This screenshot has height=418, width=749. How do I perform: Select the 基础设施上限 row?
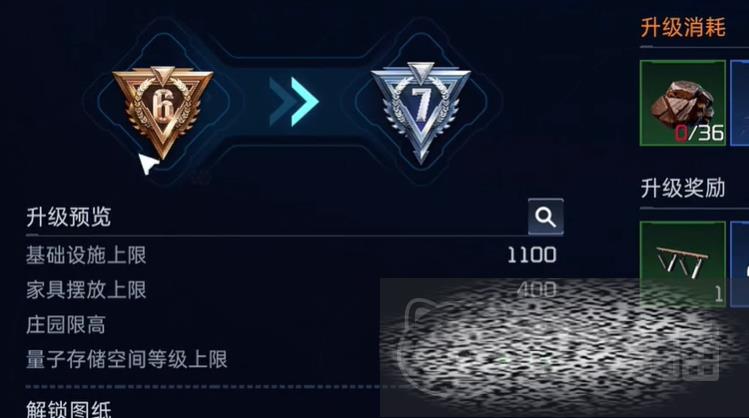pos(291,255)
